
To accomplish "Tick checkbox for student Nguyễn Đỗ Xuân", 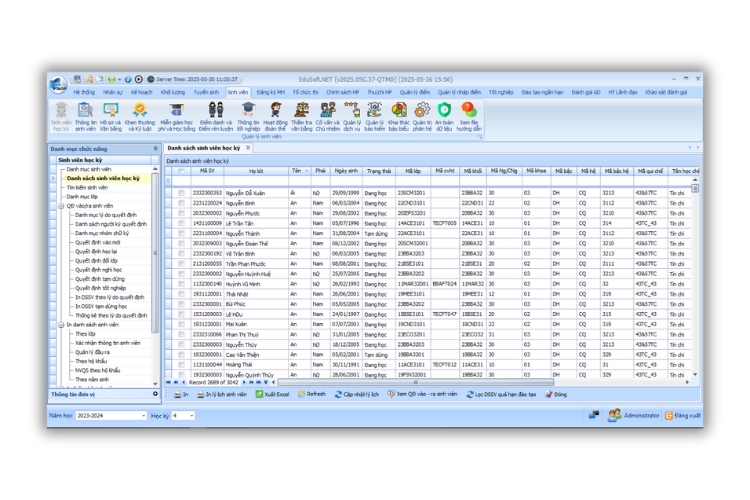I will (181, 191).
